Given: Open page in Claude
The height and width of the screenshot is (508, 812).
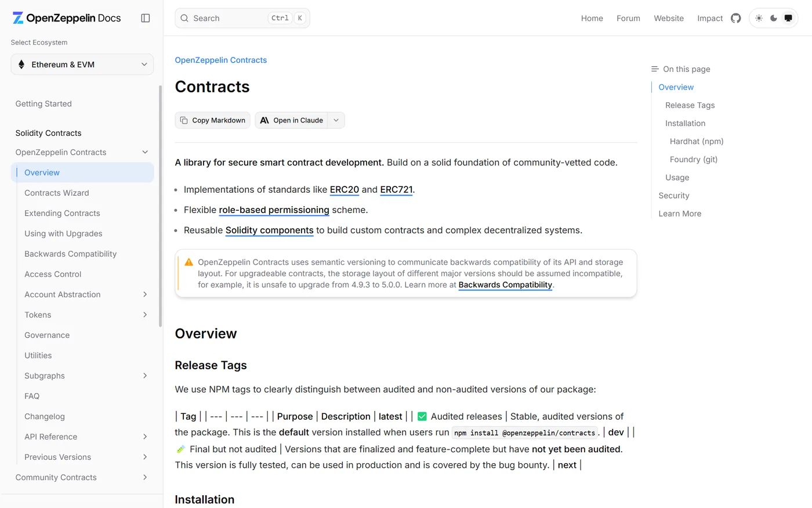Looking at the screenshot, I should click(291, 120).
